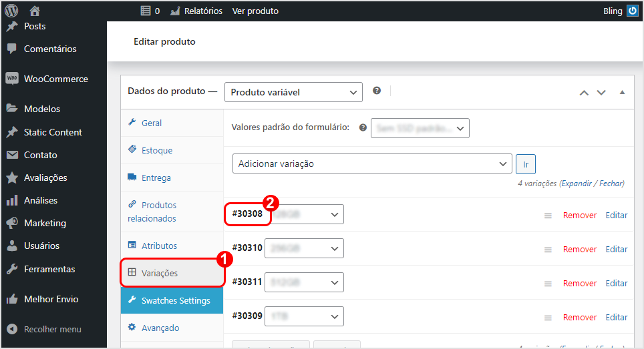Viewport: 644px width, 349px height.
Task: Click the drag handle for variation #30311
Action: pos(548,284)
